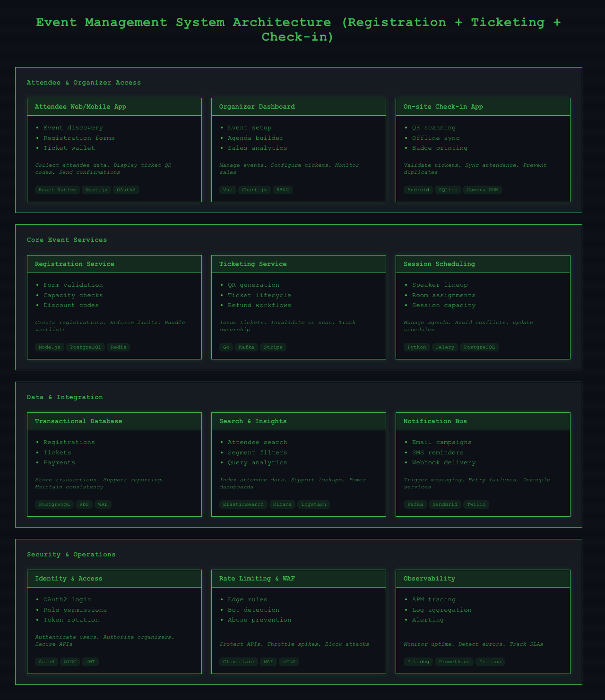Open the Transactional Database card header

(114, 421)
